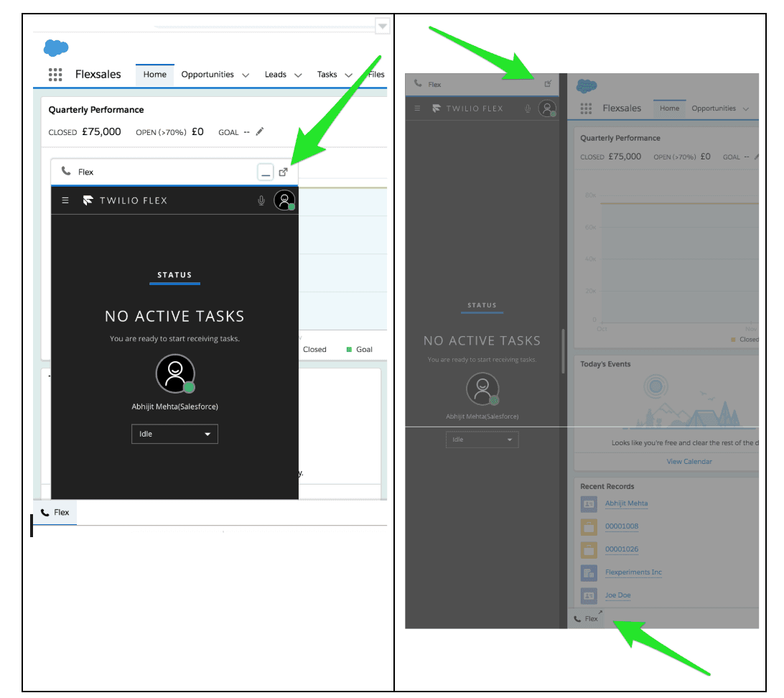The height and width of the screenshot is (698, 784).
Task: Click the Twilio Flex hamburger menu icon
Action: 65,200
